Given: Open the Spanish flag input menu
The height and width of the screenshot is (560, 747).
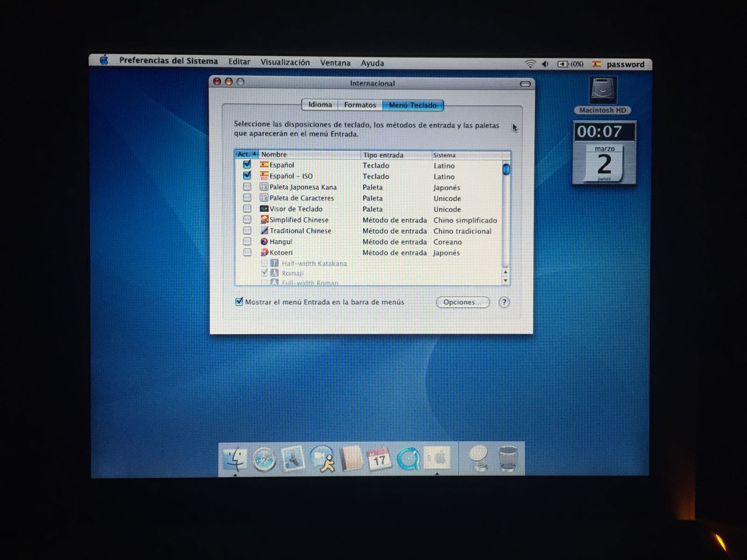Looking at the screenshot, I should pos(596,64).
